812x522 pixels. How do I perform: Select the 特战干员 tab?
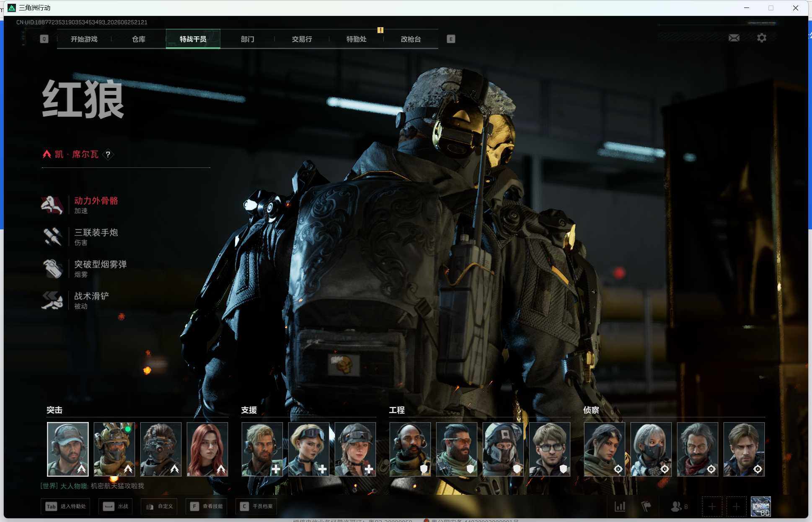193,39
